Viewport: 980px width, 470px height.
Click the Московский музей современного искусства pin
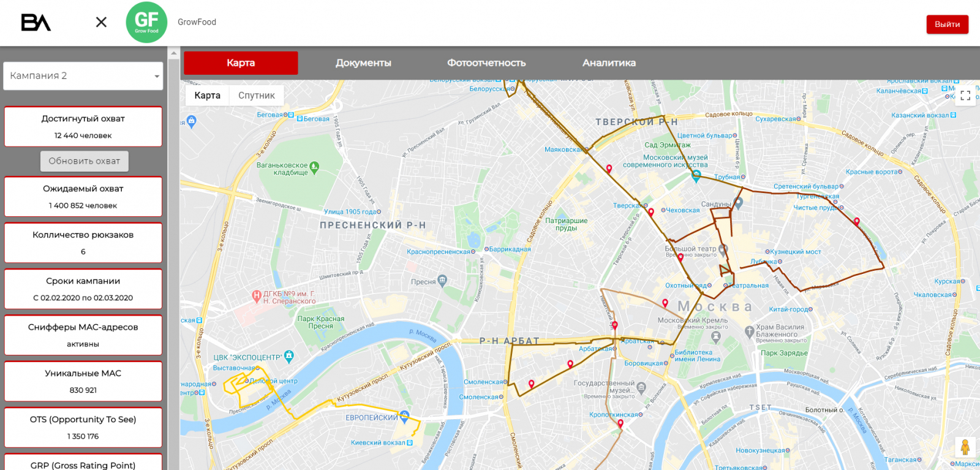coord(696,176)
